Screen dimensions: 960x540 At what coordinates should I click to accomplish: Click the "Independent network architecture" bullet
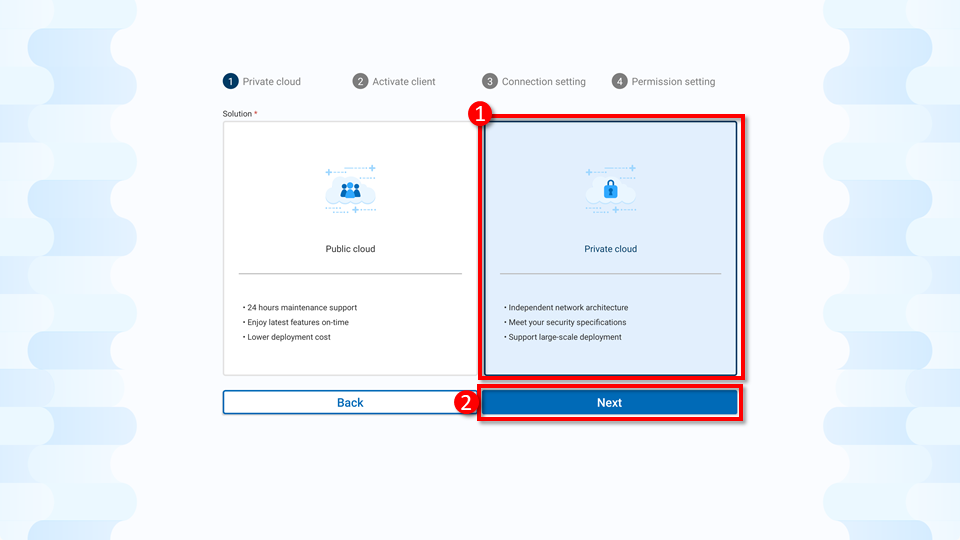tap(568, 308)
